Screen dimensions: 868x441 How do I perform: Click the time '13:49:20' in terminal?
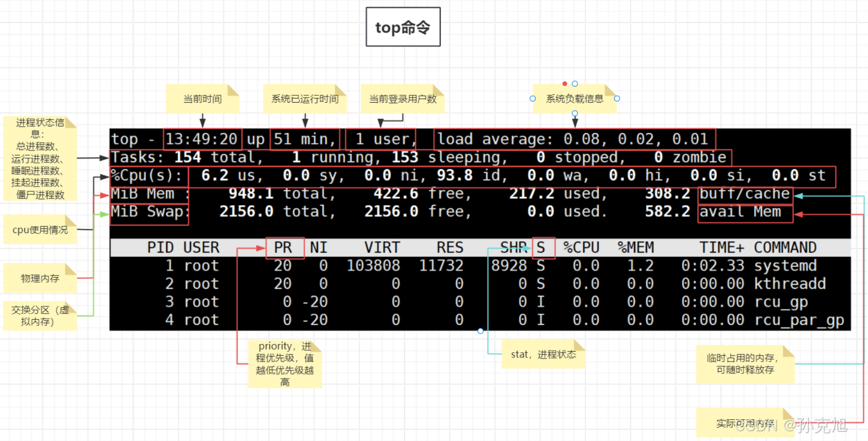201,139
